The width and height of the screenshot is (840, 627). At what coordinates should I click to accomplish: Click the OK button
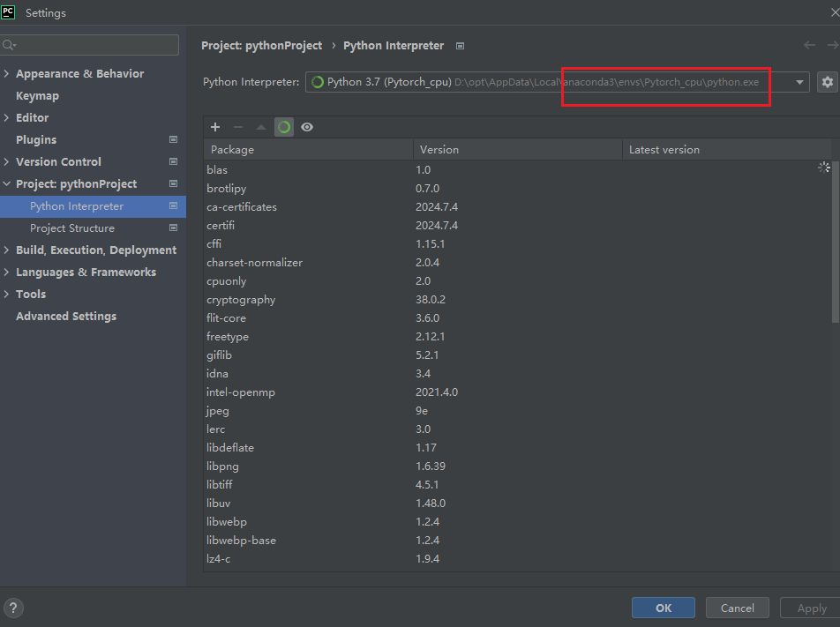tap(664, 608)
